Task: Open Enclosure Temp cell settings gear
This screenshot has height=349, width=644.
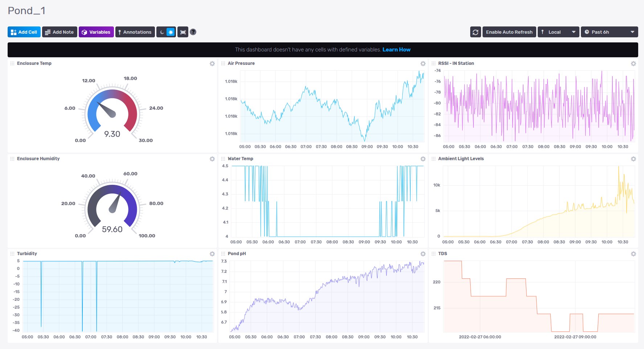Action: (212, 64)
